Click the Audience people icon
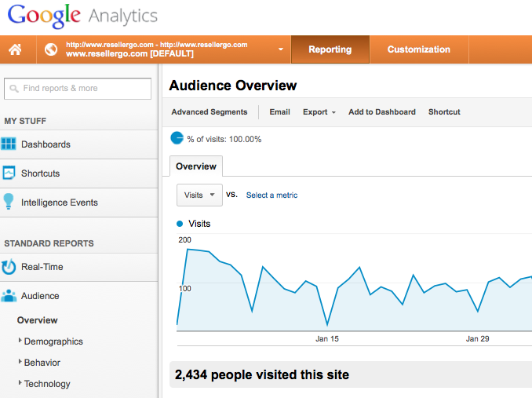The height and width of the screenshot is (398, 532). pos(9,295)
